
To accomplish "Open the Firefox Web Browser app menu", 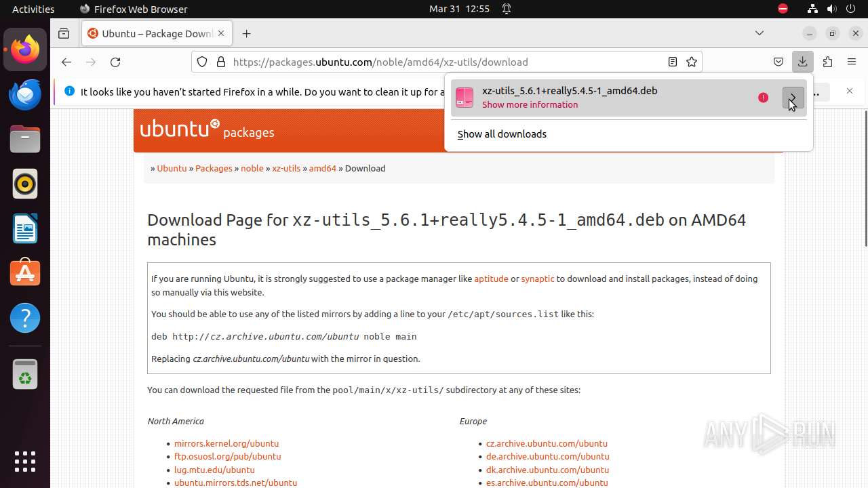I will coord(134,9).
